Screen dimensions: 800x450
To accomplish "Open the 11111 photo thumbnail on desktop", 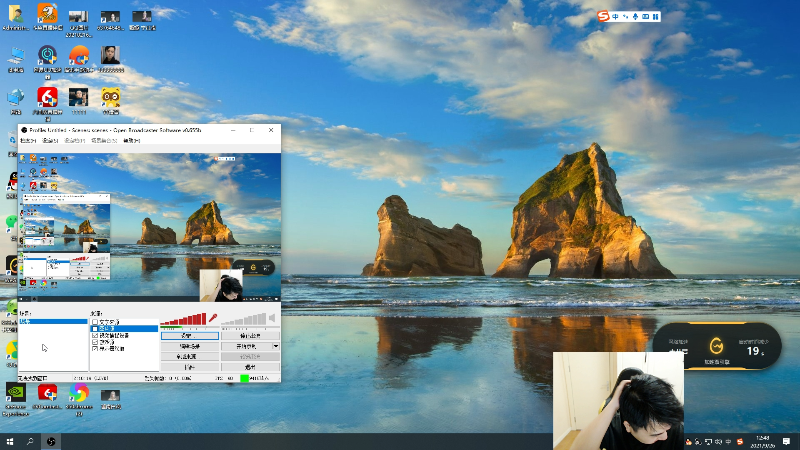I will (x=79, y=101).
